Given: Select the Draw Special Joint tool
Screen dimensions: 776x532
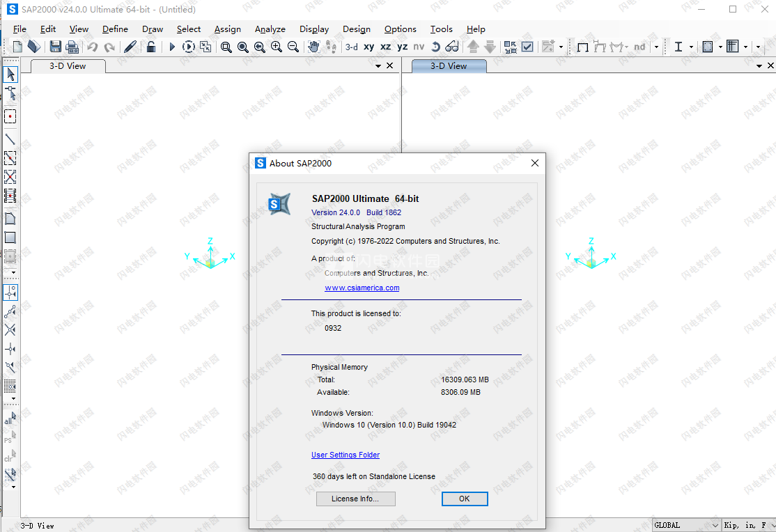Looking at the screenshot, I should click(10, 116).
